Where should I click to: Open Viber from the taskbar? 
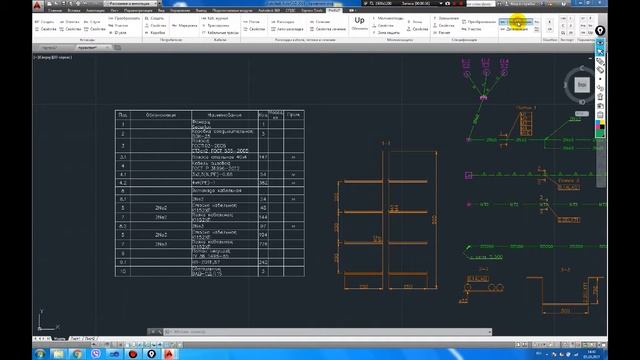tap(96, 354)
